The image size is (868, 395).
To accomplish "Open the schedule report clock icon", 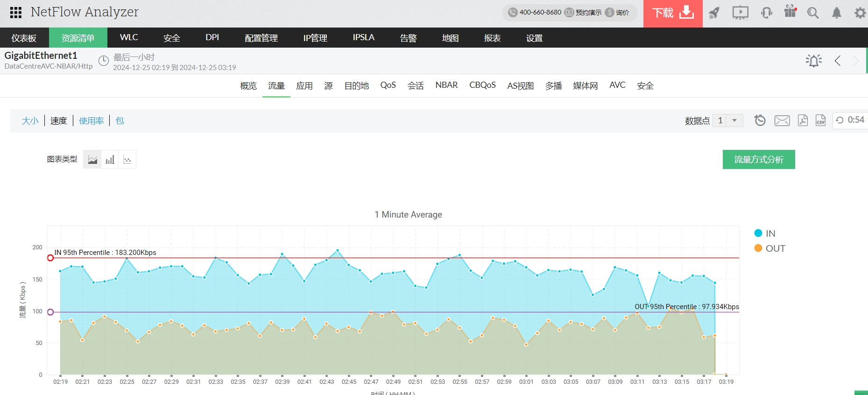I will pyautogui.click(x=760, y=120).
